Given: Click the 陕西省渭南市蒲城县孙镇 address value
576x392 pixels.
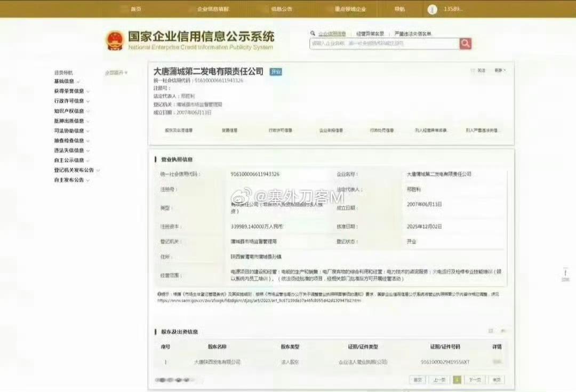Looking at the screenshot, I should click(256, 257).
